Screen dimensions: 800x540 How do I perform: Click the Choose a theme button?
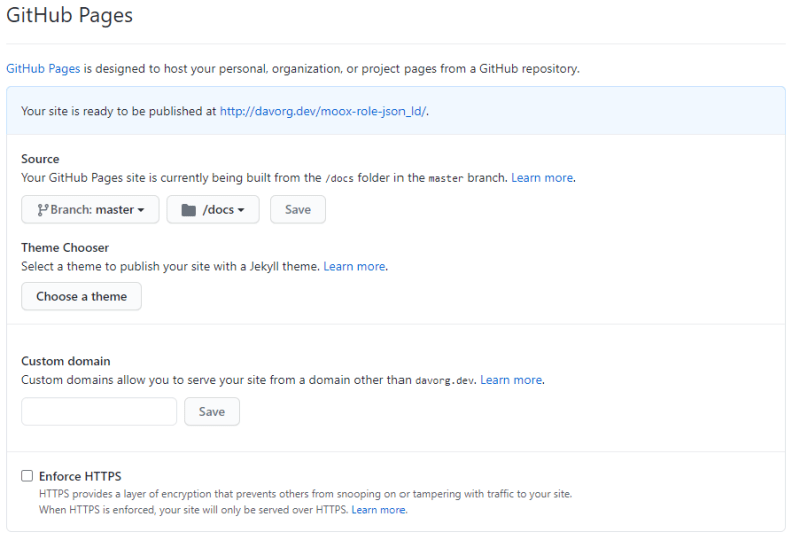tap(82, 297)
